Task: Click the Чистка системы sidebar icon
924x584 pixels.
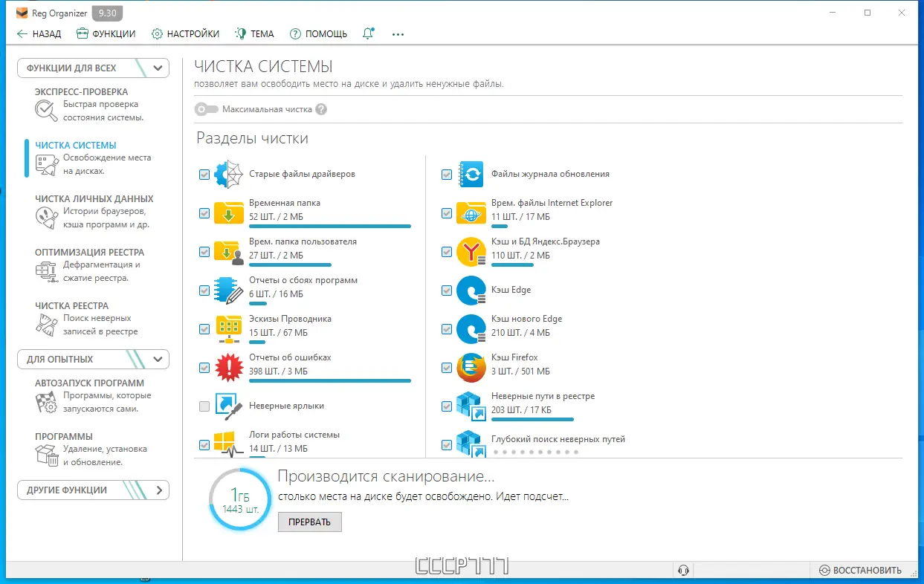Action: click(46, 165)
